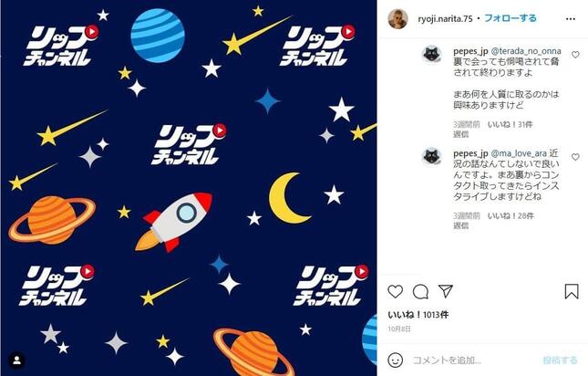The width and height of the screenshot is (588, 376).
Task: Like the post with the heart icon
Action: (x=396, y=291)
